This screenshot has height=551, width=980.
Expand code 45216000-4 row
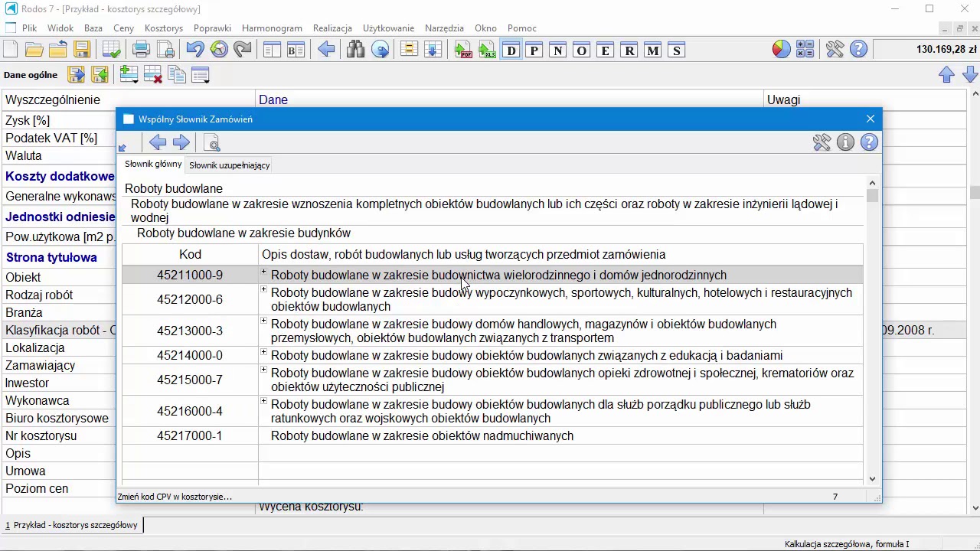[x=264, y=402]
